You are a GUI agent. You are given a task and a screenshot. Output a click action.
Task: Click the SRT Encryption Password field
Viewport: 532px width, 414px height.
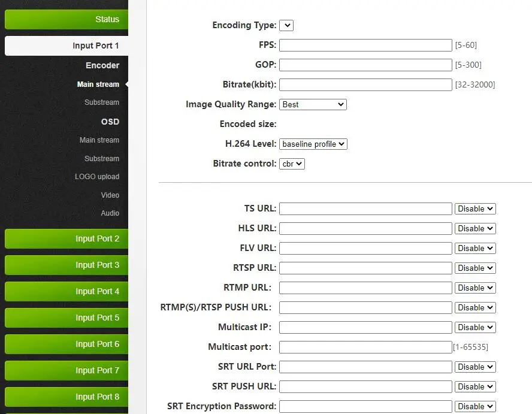365,406
